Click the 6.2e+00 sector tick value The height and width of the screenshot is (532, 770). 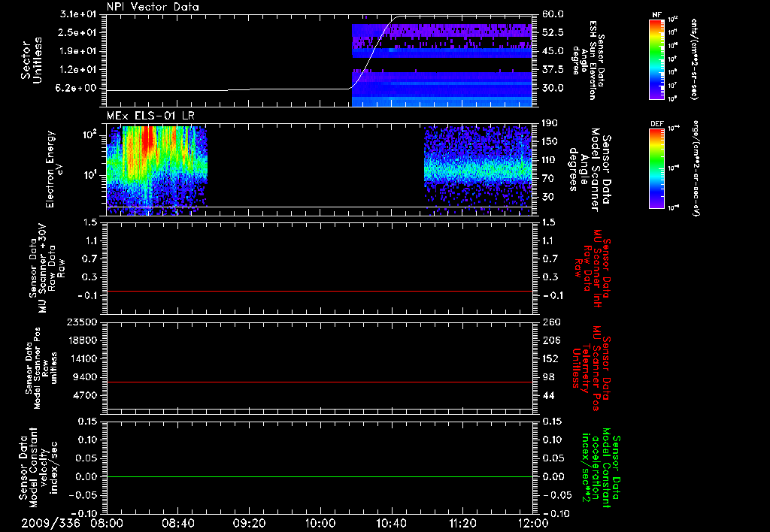(77, 89)
